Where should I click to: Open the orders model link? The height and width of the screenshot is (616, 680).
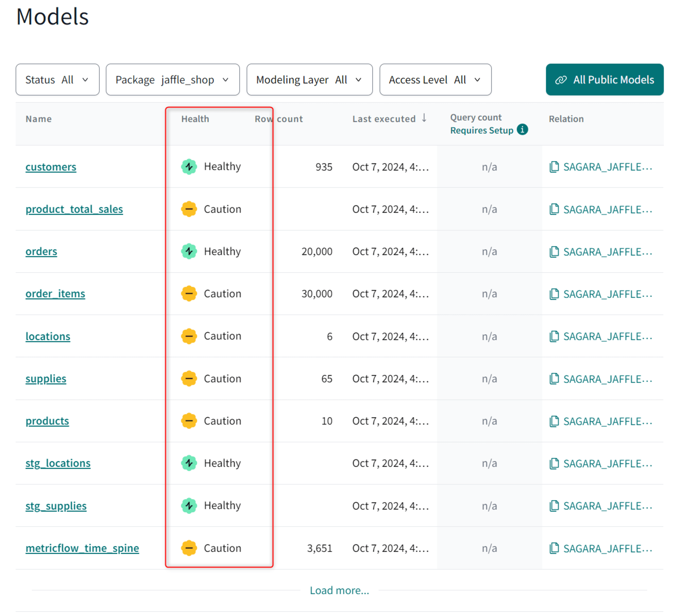click(x=41, y=251)
